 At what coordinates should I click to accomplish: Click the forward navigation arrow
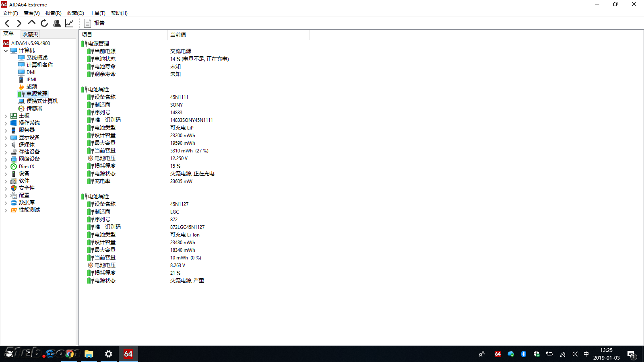pyautogui.click(x=19, y=23)
